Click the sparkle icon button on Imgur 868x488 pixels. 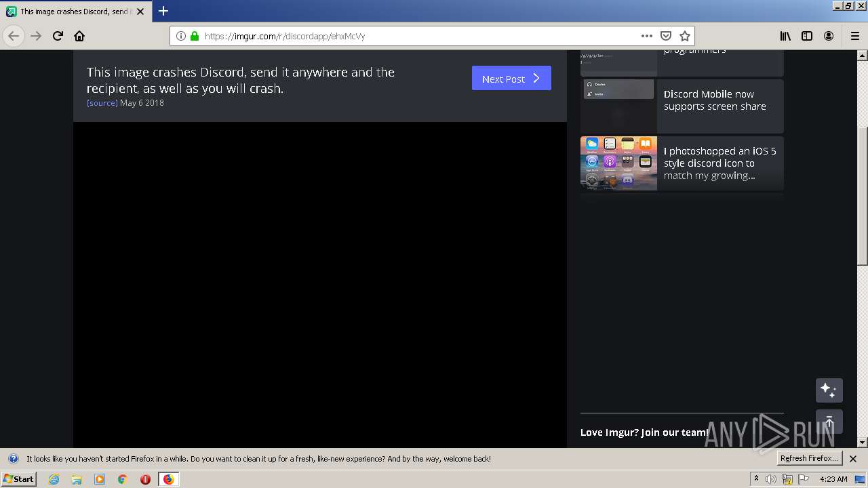[829, 390]
